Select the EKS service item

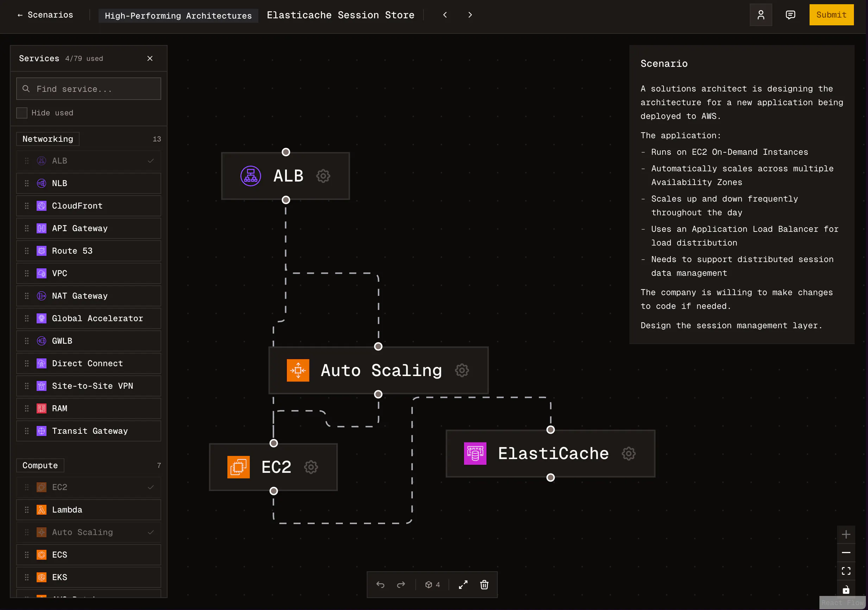pyautogui.click(x=88, y=578)
